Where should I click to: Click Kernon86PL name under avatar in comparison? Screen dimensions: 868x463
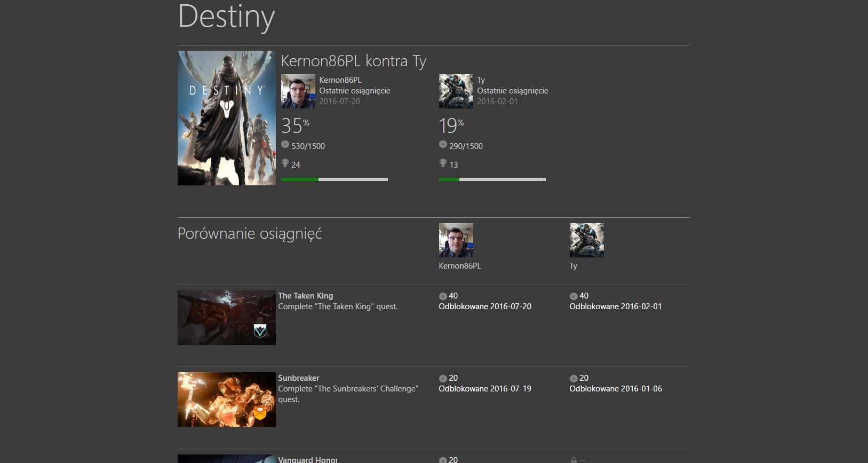tap(460, 266)
